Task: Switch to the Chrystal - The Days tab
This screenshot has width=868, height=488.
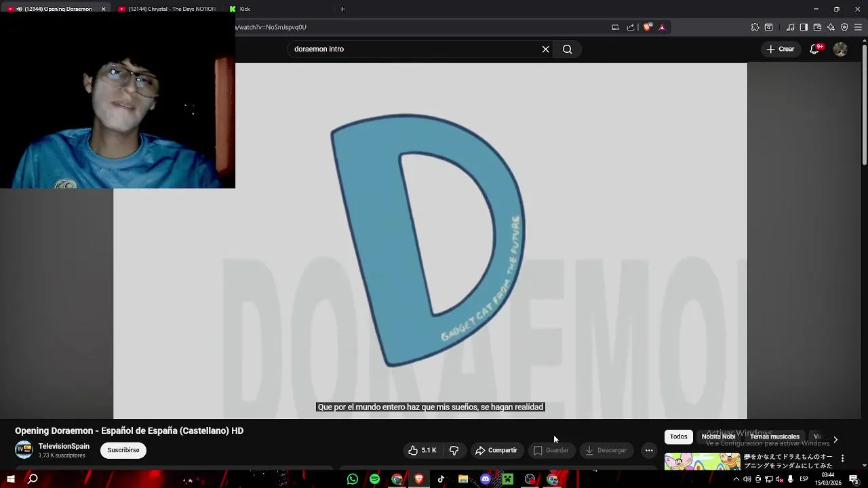Action: tap(167, 9)
